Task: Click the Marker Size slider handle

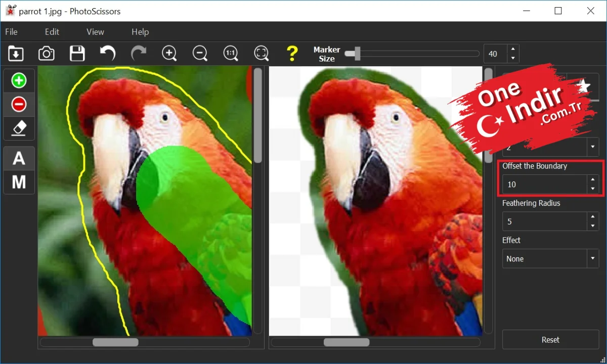Action: point(357,53)
